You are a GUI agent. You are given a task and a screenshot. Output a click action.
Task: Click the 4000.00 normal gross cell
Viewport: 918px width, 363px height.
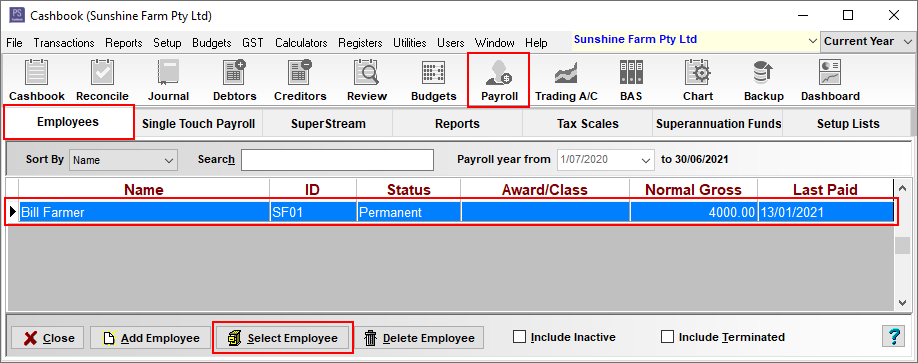pos(694,212)
